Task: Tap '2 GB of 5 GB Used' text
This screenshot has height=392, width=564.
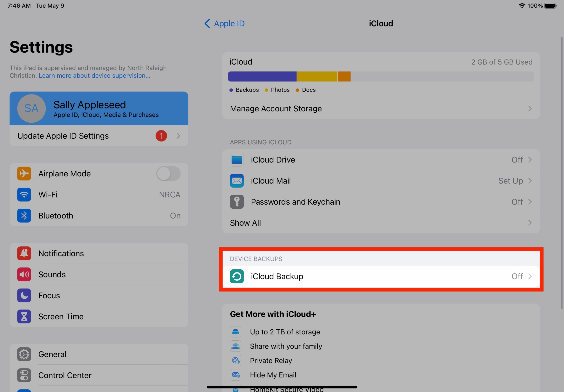Action: 502,62
